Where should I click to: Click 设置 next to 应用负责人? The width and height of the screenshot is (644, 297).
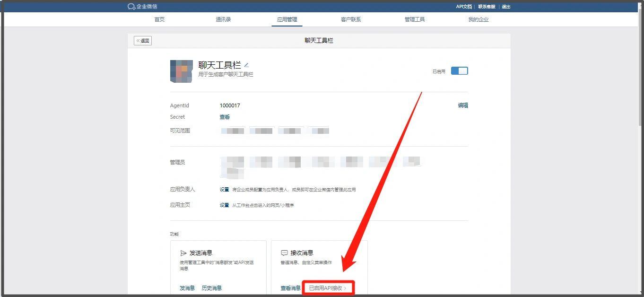click(x=224, y=189)
